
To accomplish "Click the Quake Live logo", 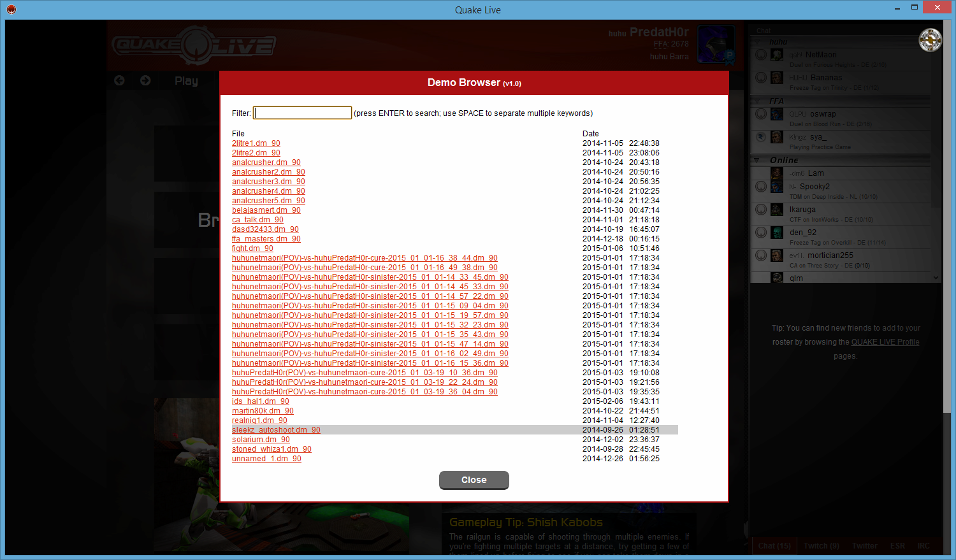I will [194, 45].
